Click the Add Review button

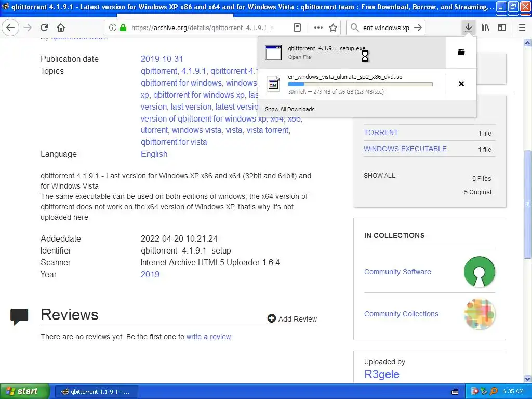point(292,318)
